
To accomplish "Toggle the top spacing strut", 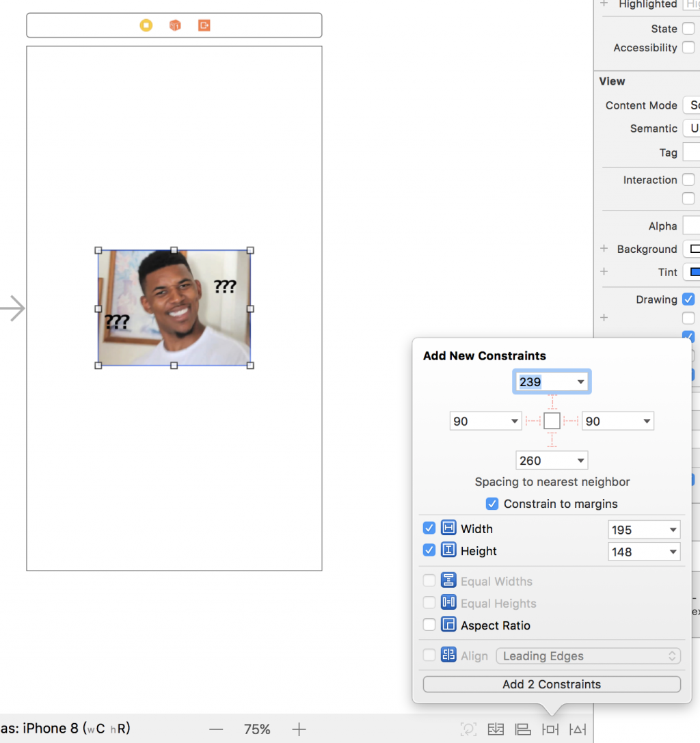I will pyautogui.click(x=552, y=403).
